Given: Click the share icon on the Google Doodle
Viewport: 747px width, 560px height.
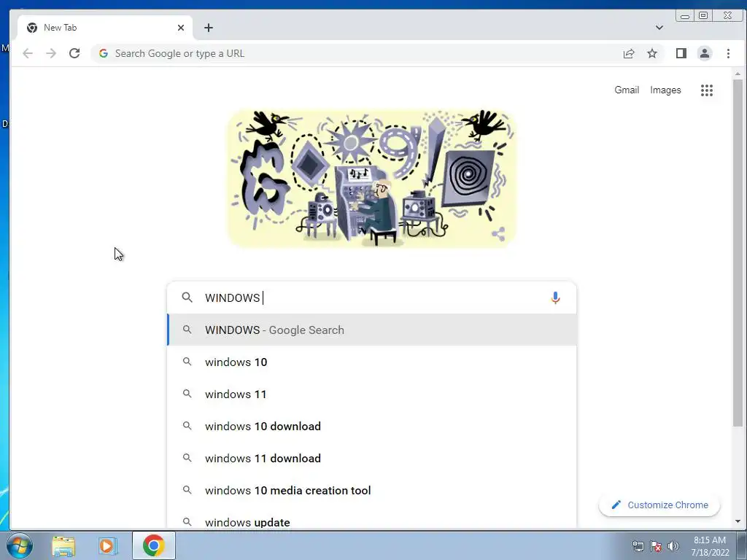Looking at the screenshot, I should pyautogui.click(x=498, y=234).
